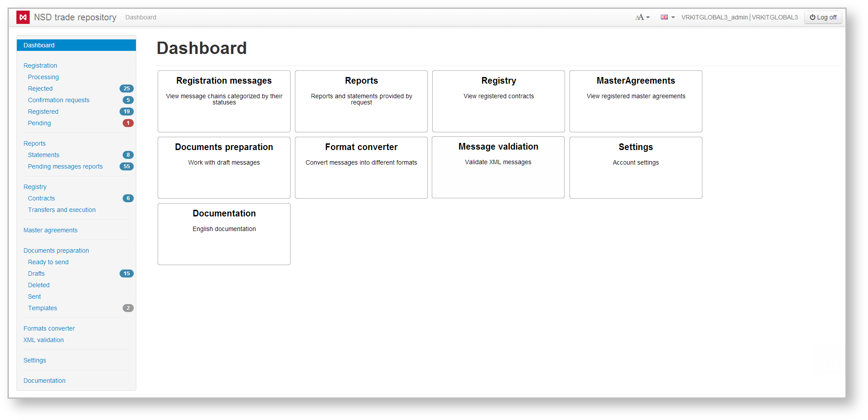Screen dimensions: 868x420
Task: Open Documents preparation sidebar section
Action: coord(56,250)
